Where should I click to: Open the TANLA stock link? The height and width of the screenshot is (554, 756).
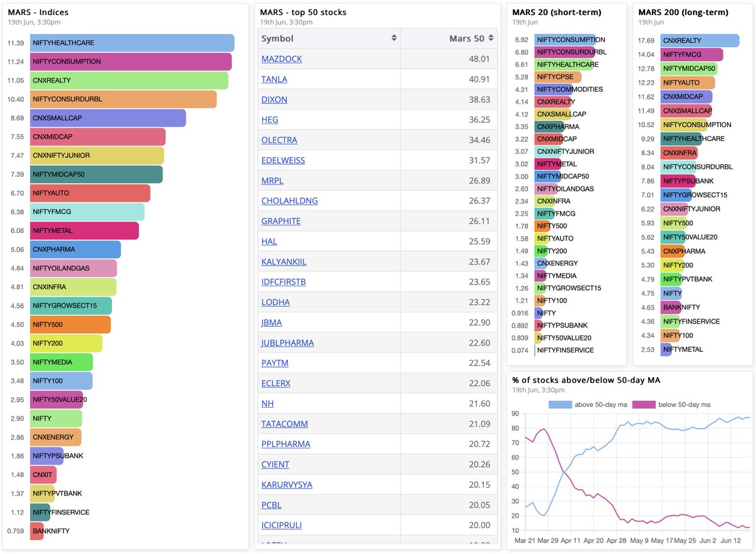[x=274, y=79]
